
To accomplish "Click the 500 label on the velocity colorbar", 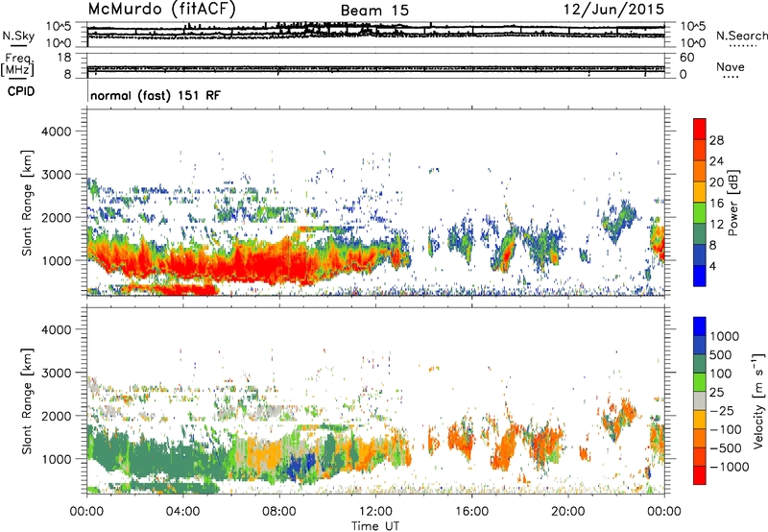I will coord(721,355).
